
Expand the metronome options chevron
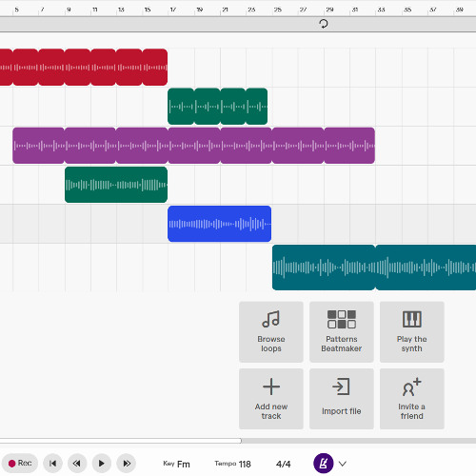click(x=343, y=464)
